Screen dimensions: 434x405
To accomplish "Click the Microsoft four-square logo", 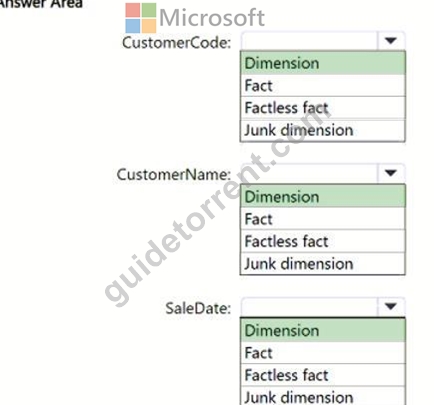I will (x=140, y=18).
